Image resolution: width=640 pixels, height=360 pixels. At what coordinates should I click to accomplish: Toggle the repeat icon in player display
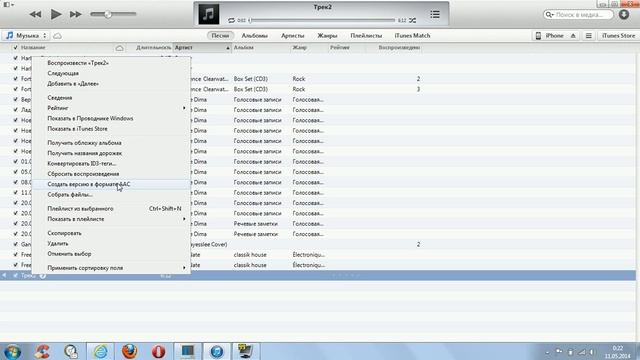click(231, 20)
